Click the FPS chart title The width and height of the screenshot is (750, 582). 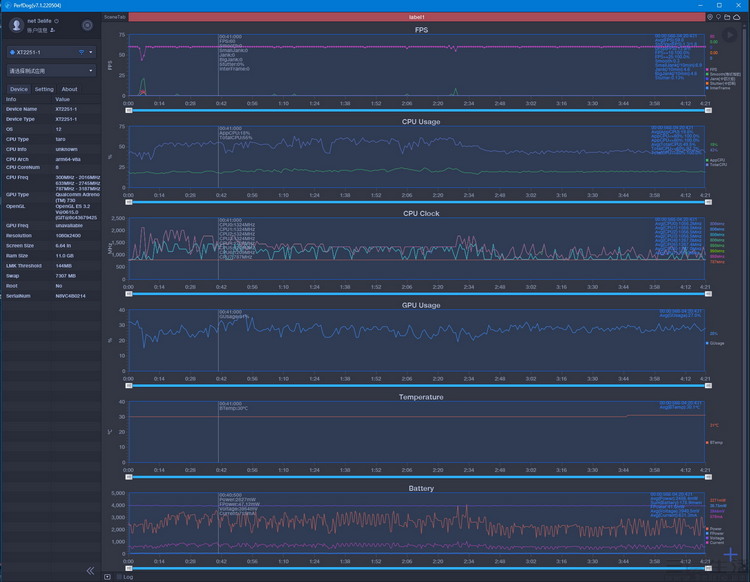pyautogui.click(x=421, y=30)
